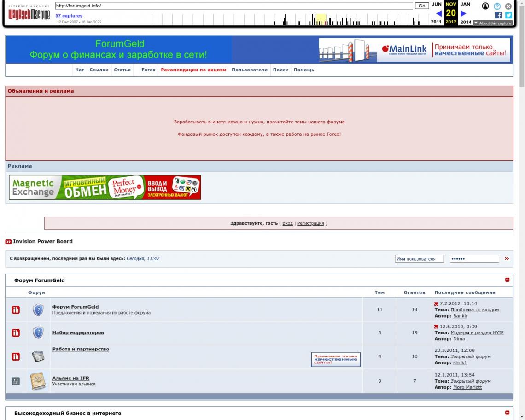Click the Wayback Go button
Viewport: 525px width, 420px height.
422,6
